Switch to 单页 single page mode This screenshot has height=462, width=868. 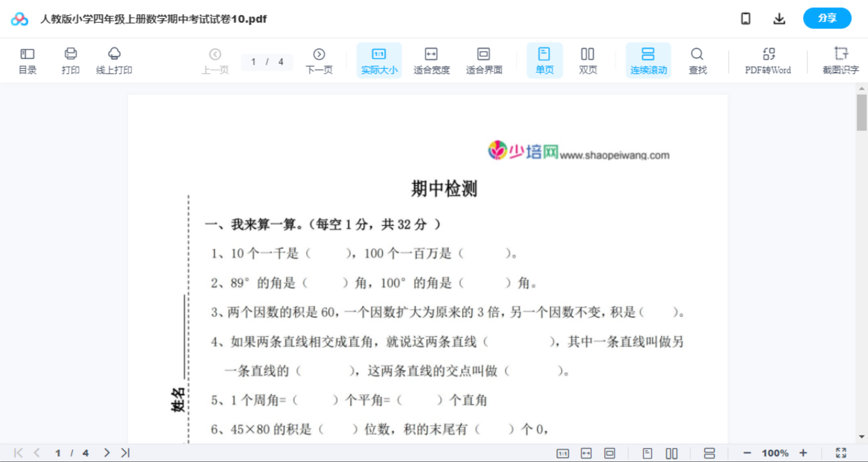(544, 60)
